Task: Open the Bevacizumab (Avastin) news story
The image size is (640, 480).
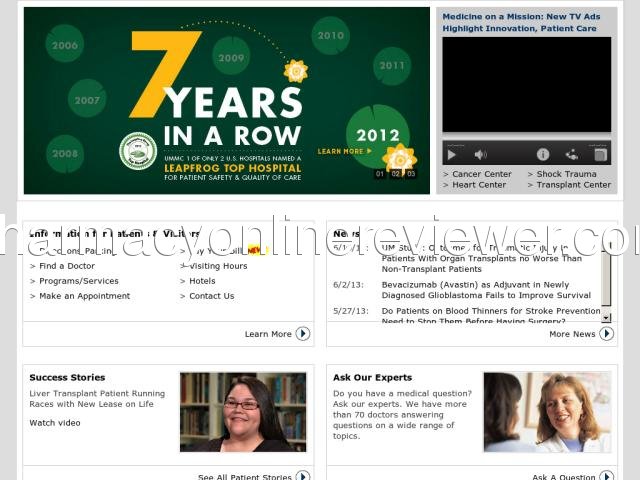Action: point(486,290)
